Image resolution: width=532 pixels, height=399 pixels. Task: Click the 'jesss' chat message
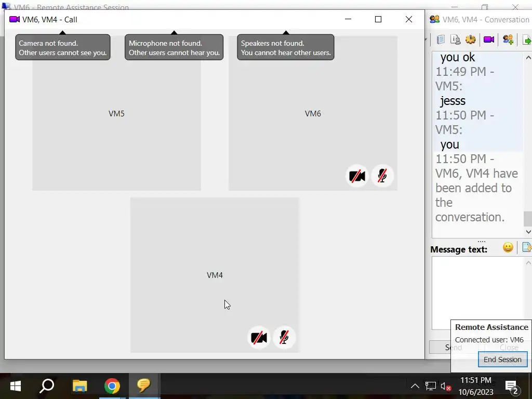(x=453, y=101)
